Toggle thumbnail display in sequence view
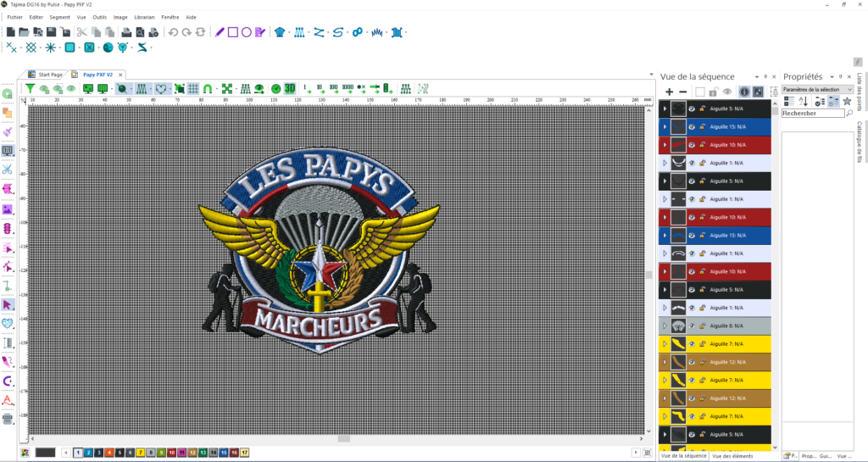Image resolution: width=868 pixels, height=462 pixels. tap(758, 92)
